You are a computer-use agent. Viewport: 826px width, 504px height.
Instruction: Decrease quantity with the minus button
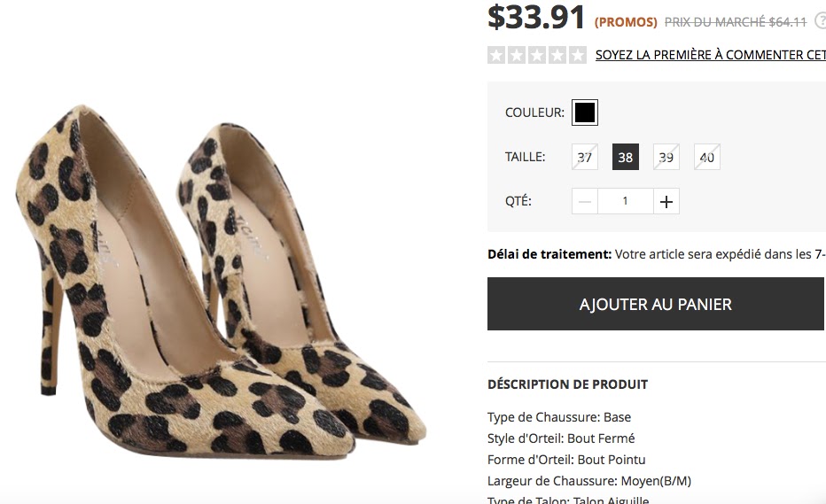(x=585, y=201)
